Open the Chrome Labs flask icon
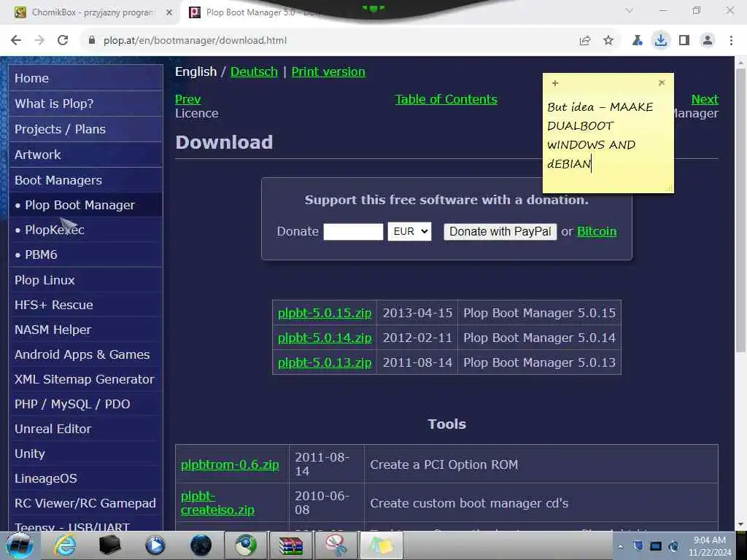The width and height of the screenshot is (747, 560). 637,41
